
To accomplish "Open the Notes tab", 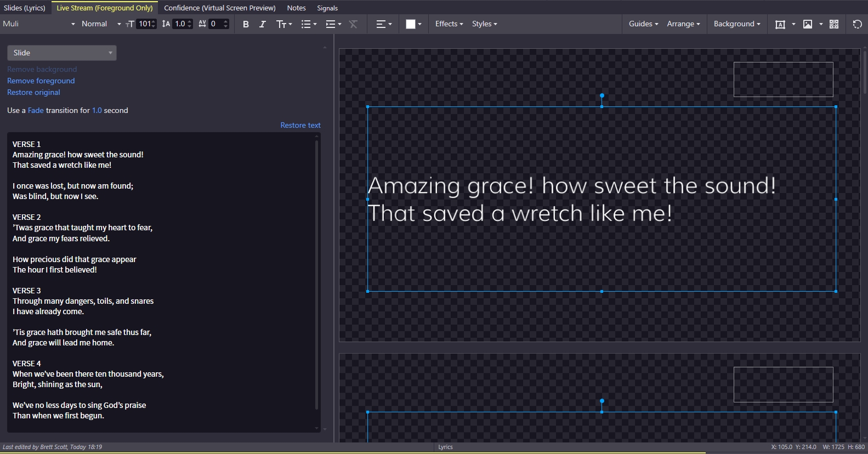I will tap(296, 8).
